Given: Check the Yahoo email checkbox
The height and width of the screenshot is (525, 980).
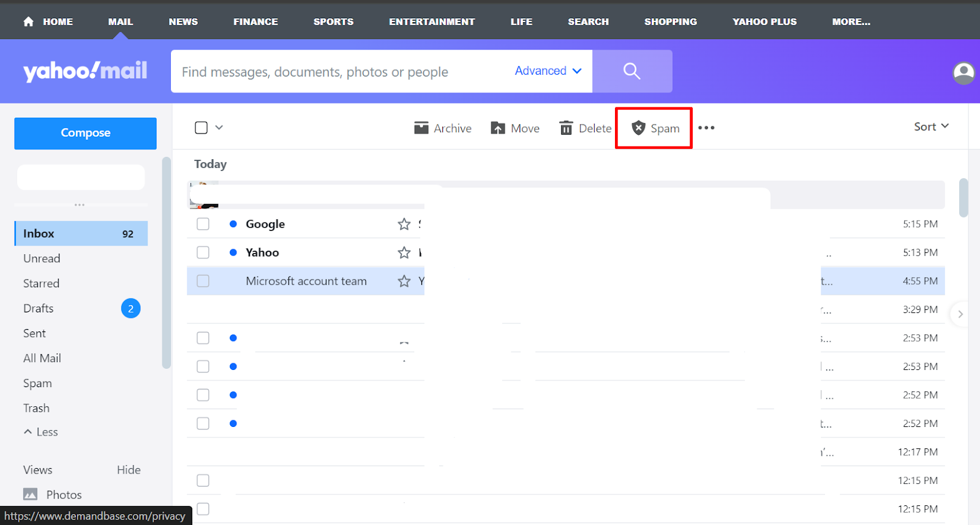Looking at the screenshot, I should (x=203, y=252).
